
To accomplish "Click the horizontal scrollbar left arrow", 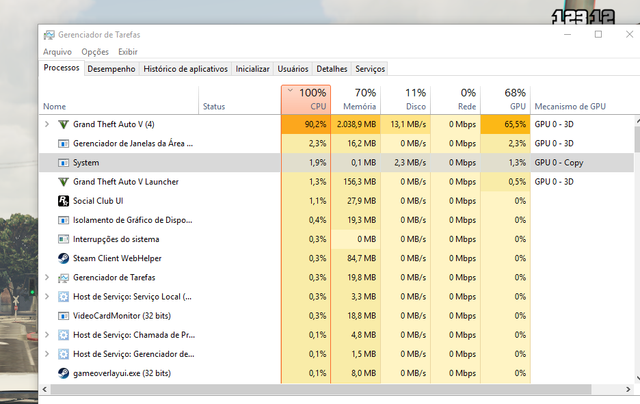I will (44, 389).
